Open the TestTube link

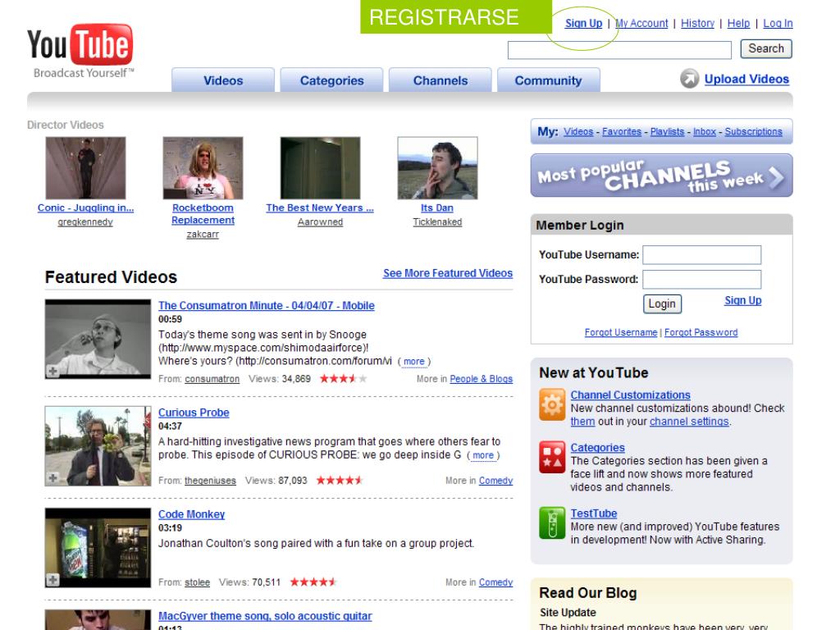tap(594, 514)
